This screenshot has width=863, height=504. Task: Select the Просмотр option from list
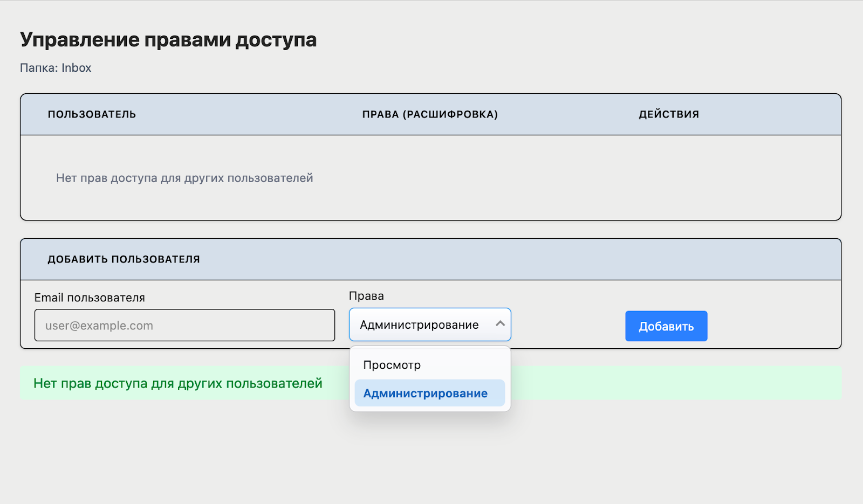[x=392, y=365]
